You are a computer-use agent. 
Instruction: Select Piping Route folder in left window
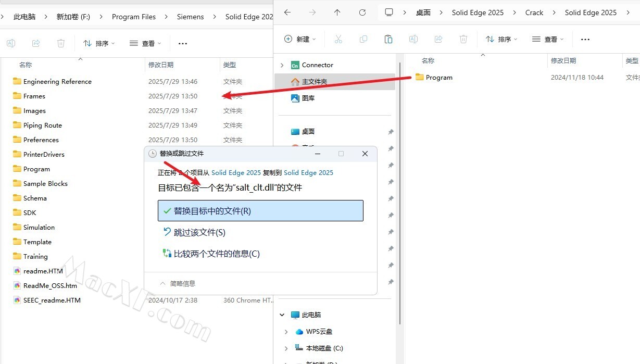tap(37, 125)
